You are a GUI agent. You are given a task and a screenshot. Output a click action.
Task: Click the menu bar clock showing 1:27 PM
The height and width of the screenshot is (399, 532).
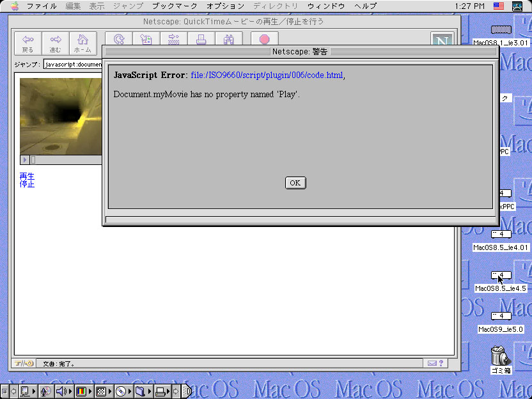470,6
